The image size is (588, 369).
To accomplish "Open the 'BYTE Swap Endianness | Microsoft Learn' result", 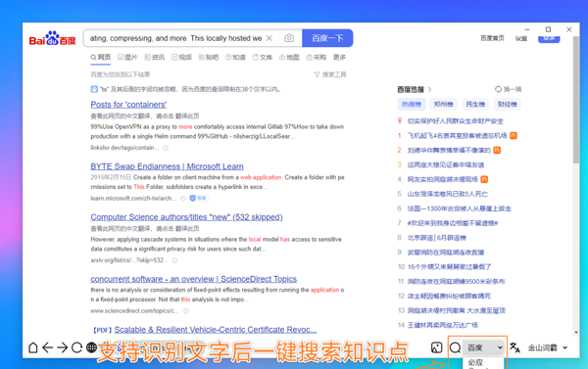I will (x=167, y=166).
